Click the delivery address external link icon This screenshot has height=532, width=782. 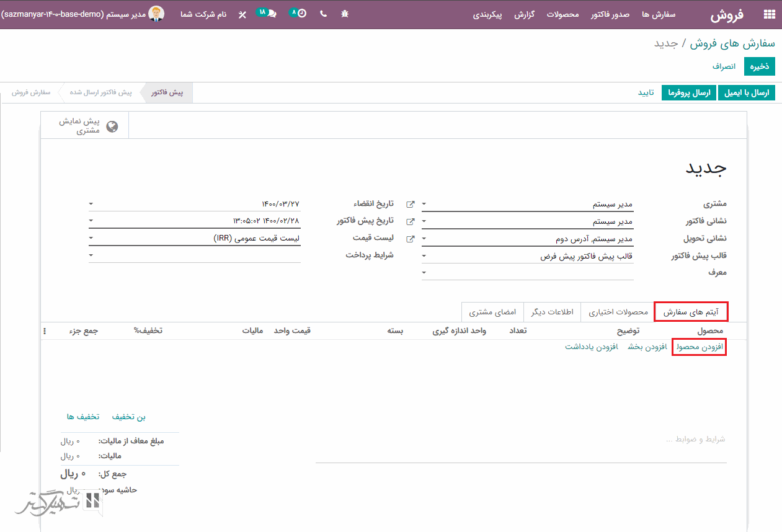tap(410, 239)
